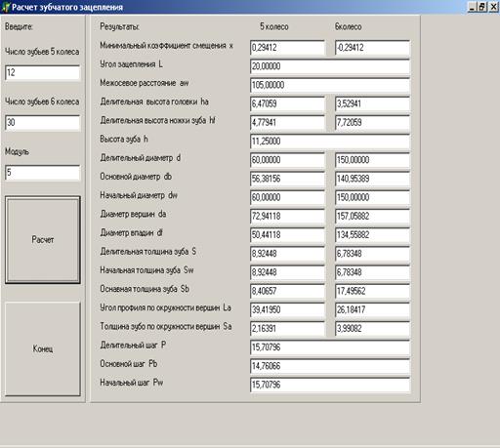Image resolution: width=500 pixels, height=448 pixels.
Task: Click the Расчет calculate button
Action: point(43,239)
